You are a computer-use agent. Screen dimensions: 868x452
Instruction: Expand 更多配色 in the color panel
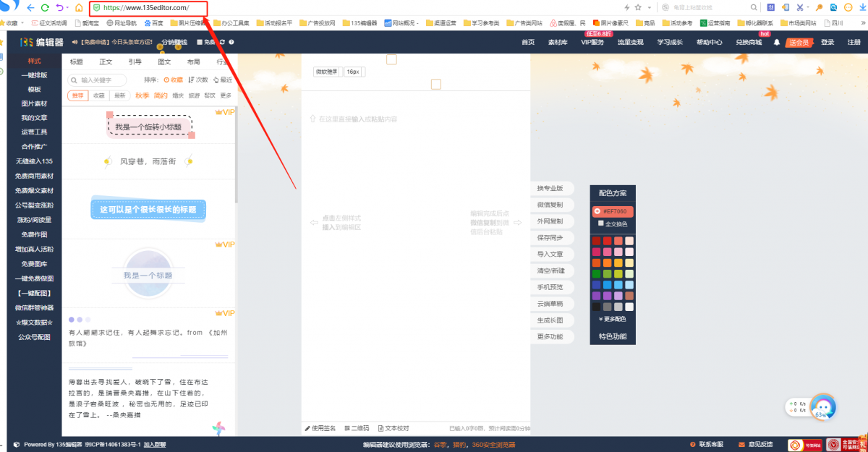(613, 319)
